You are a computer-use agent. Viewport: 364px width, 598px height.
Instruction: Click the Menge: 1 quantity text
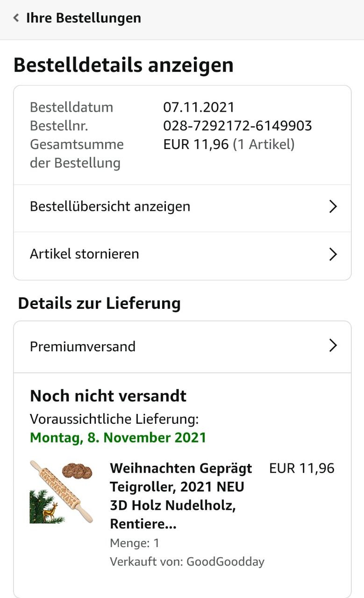coord(135,543)
